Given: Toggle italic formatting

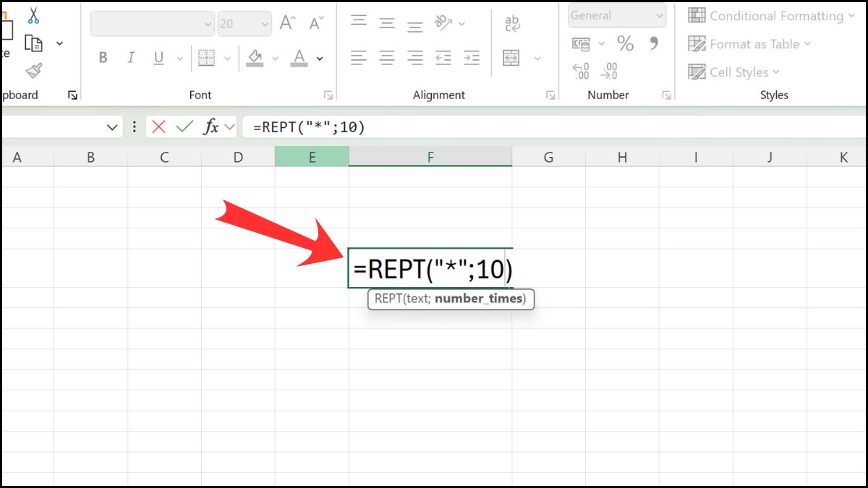Looking at the screenshot, I should pyautogui.click(x=130, y=58).
